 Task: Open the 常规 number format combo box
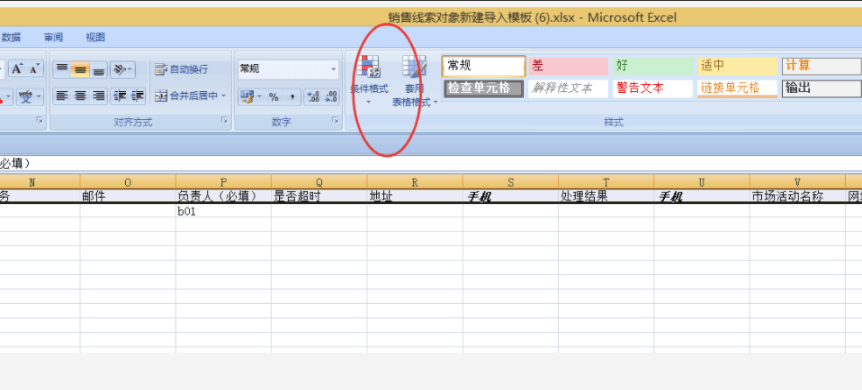288,69
